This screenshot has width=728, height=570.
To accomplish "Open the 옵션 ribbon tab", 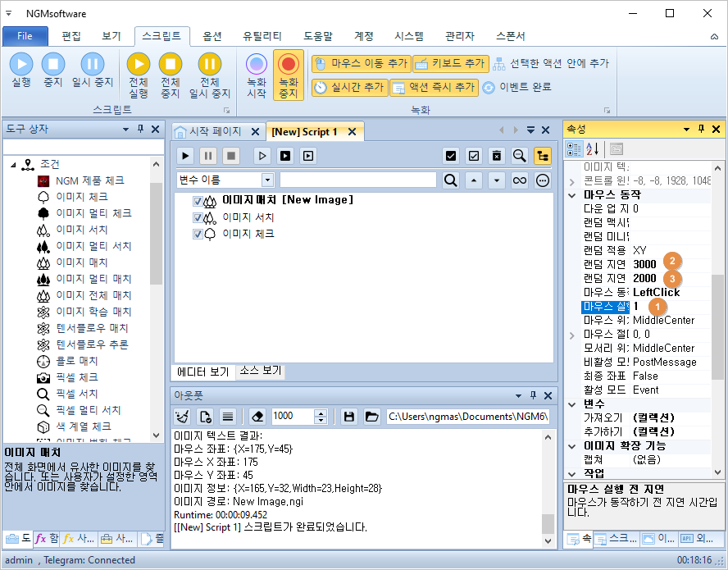I will (212, 36).
